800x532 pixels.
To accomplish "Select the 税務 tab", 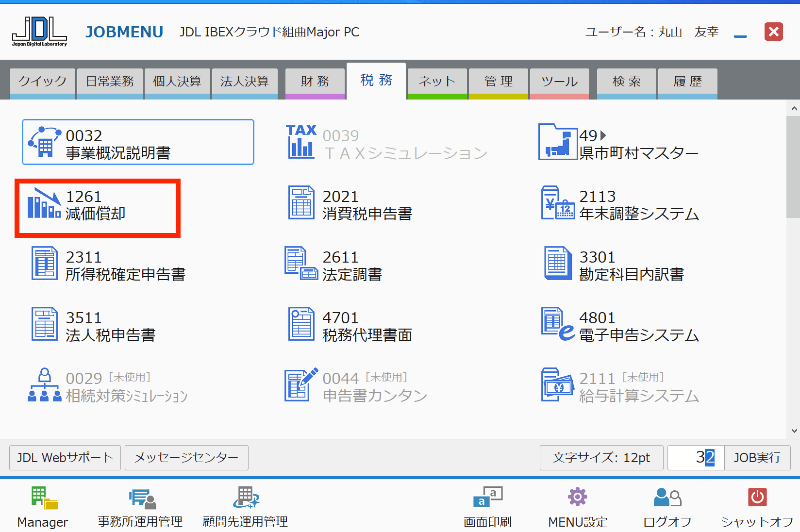I will (376, 80).
